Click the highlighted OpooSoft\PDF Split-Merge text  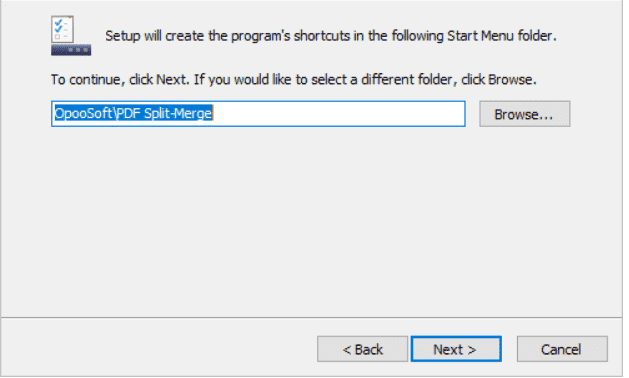[x=134, y=114]
